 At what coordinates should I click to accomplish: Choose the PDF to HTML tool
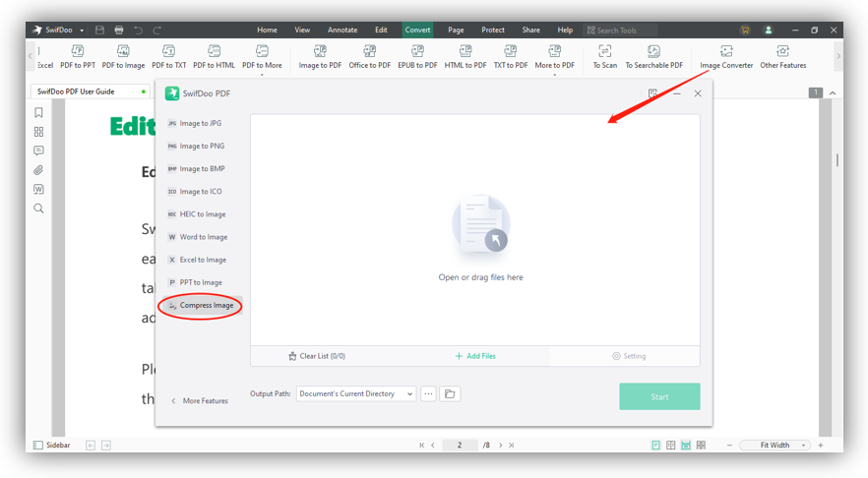click(x=214, y=57)
